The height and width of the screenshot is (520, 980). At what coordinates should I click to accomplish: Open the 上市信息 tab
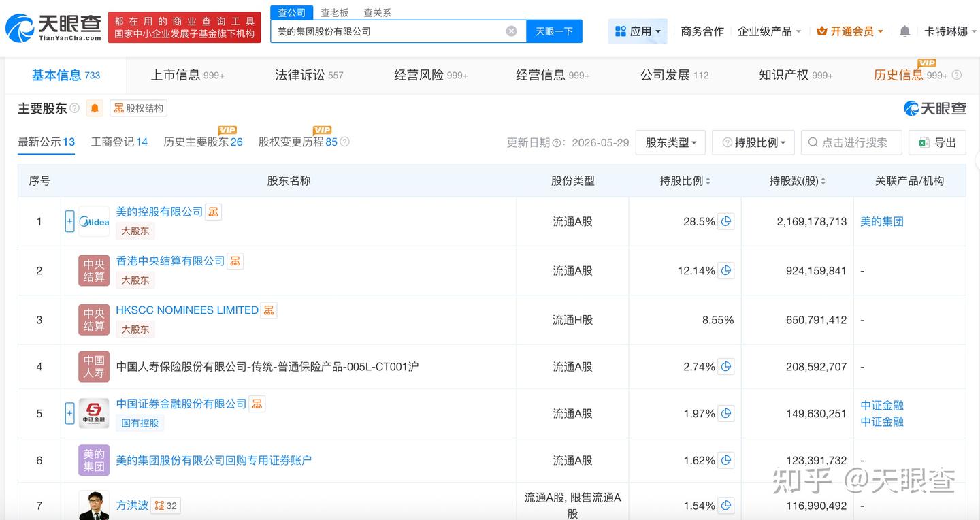click(x=187, y=75)
